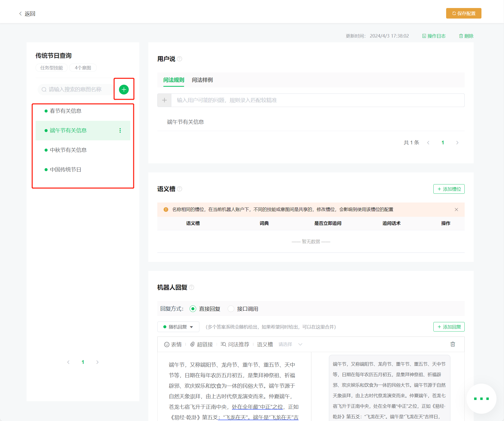The image size is (504, 421).
Task: Expand the 语义槽 请选择 dropdown
Action: 291,344
